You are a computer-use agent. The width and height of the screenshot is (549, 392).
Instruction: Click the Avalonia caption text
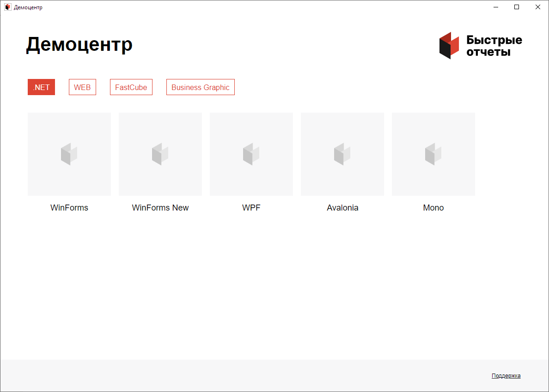342,208
